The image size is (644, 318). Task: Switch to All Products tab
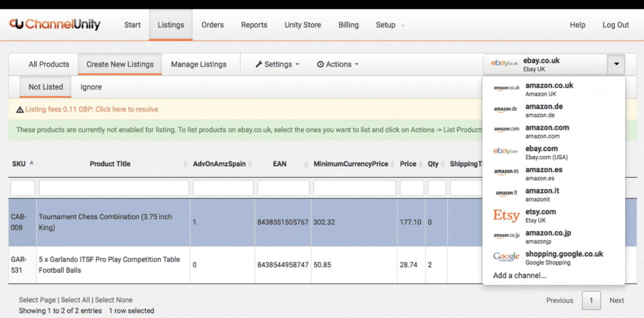pyautogui.click(x=49, y=64)
